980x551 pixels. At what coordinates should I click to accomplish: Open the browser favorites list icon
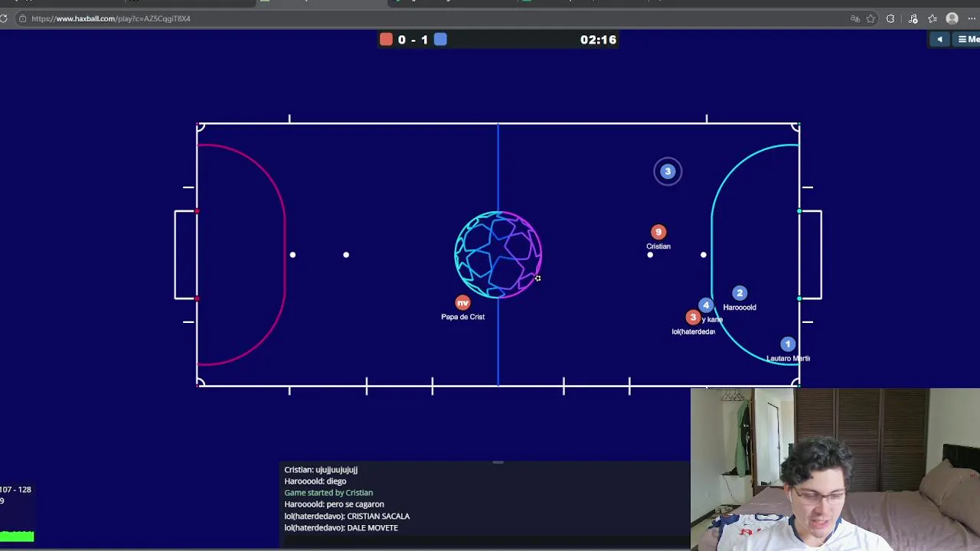[933, 18]
